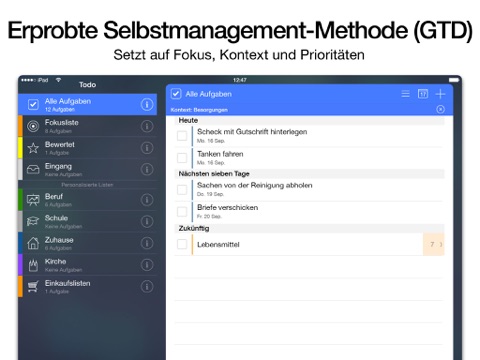480x360 pixels.
Task: Click the battery status indicator
Action: click(x=454, y=80)
